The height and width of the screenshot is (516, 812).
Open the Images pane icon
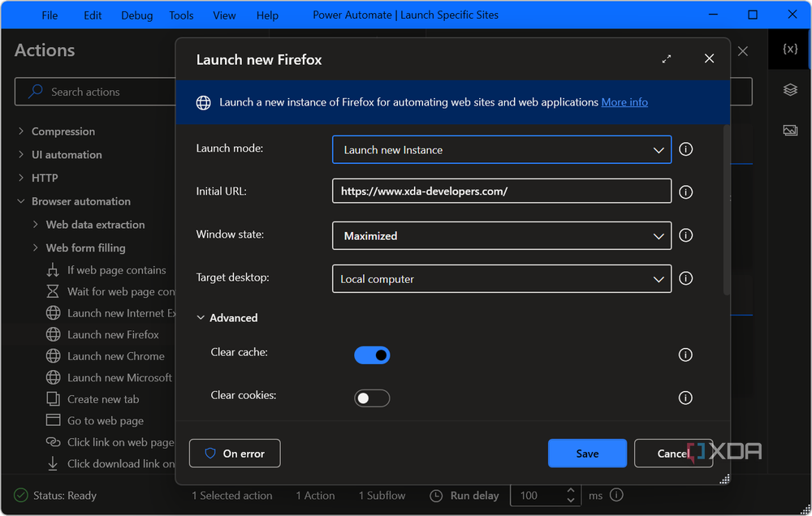point(790,130)
